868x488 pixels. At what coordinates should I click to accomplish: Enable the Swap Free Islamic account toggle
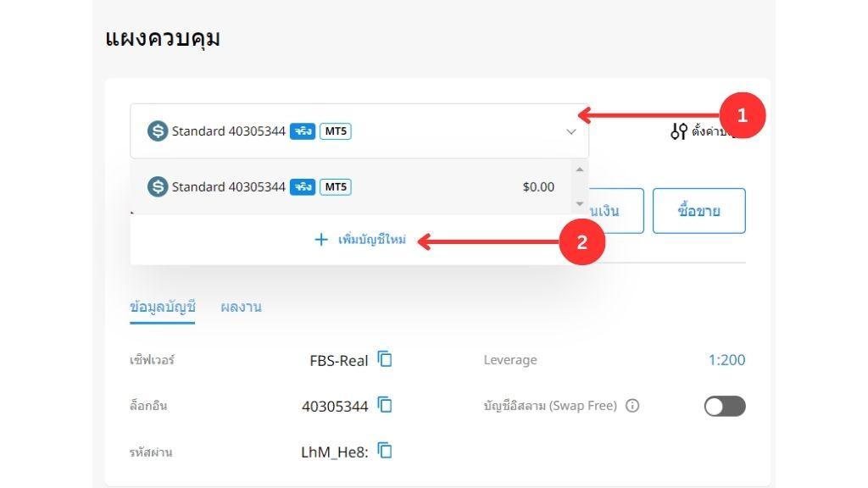point(725,407)
